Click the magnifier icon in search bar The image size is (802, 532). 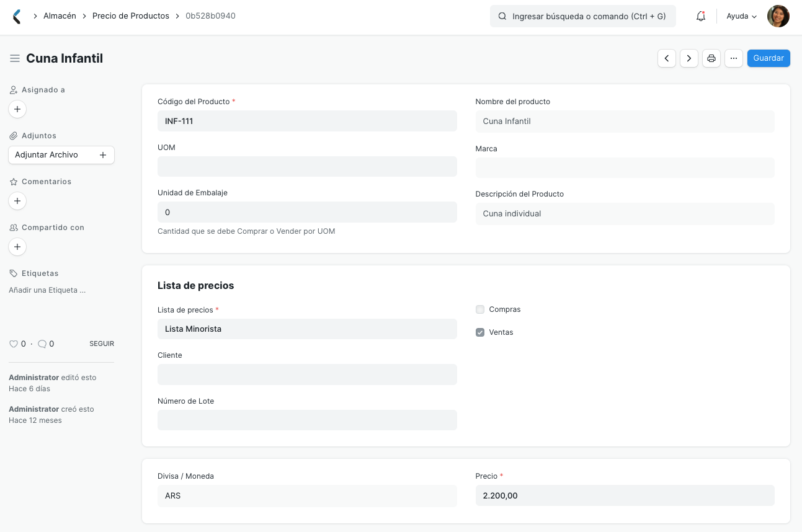(x=502, y=16)
